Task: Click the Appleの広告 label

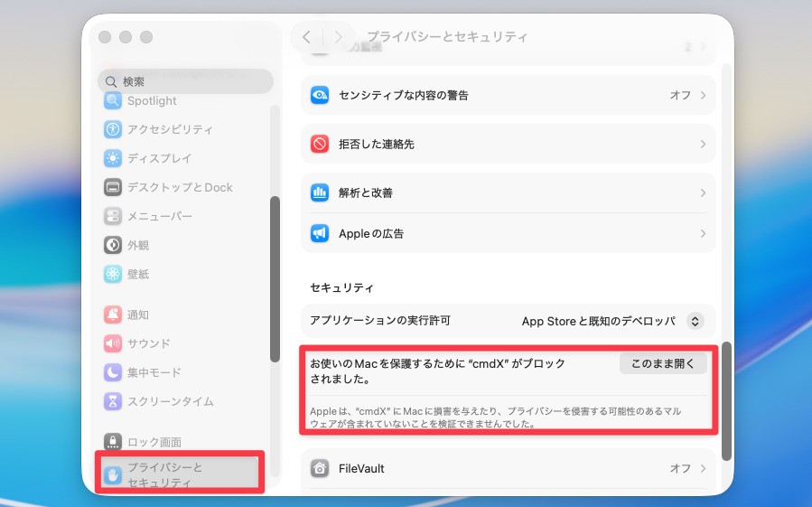Action: [x=371, y=234]
